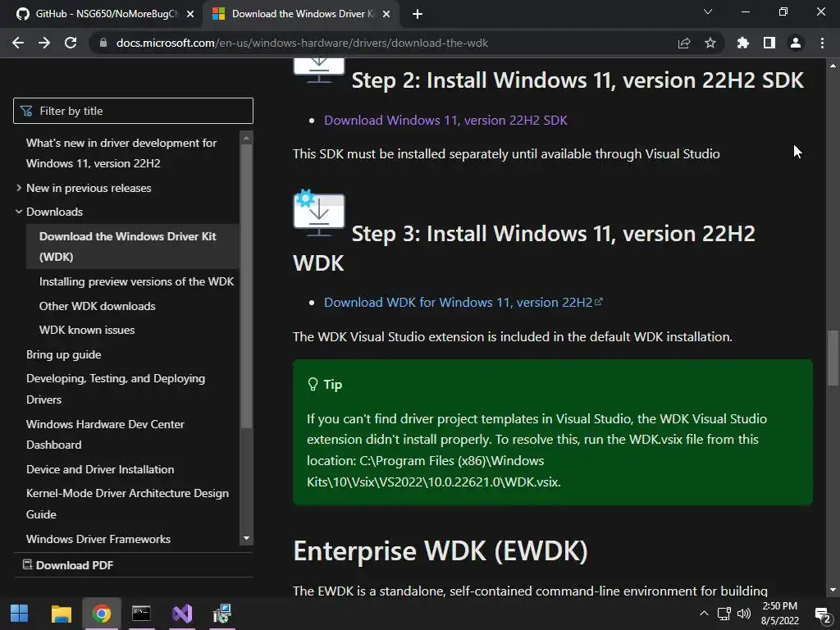
Task: Click Download WDK for Windows 11 link
Action: (x=463, y=302)
